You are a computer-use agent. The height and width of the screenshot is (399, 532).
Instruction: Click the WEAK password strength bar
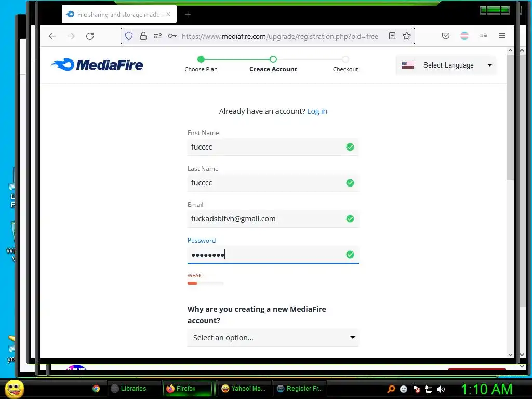(205, 283)
